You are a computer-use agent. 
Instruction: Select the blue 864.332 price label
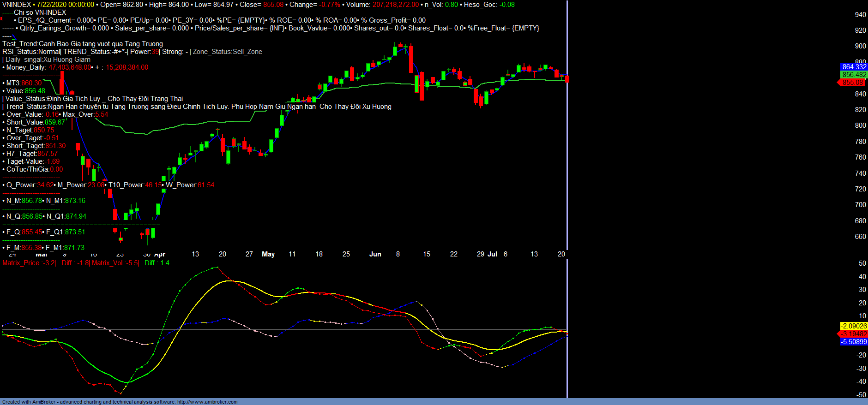click(854, 67)
